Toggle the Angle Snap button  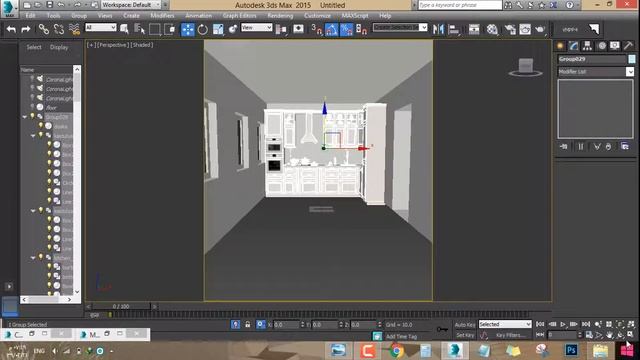click(x=331, y=29)
